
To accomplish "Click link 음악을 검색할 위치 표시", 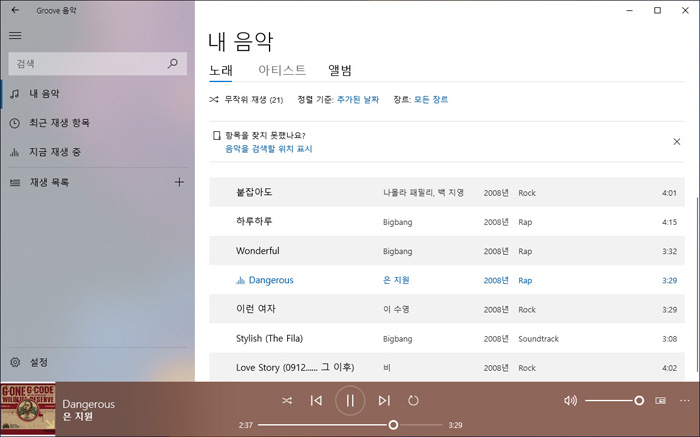I will pos(268,149).
